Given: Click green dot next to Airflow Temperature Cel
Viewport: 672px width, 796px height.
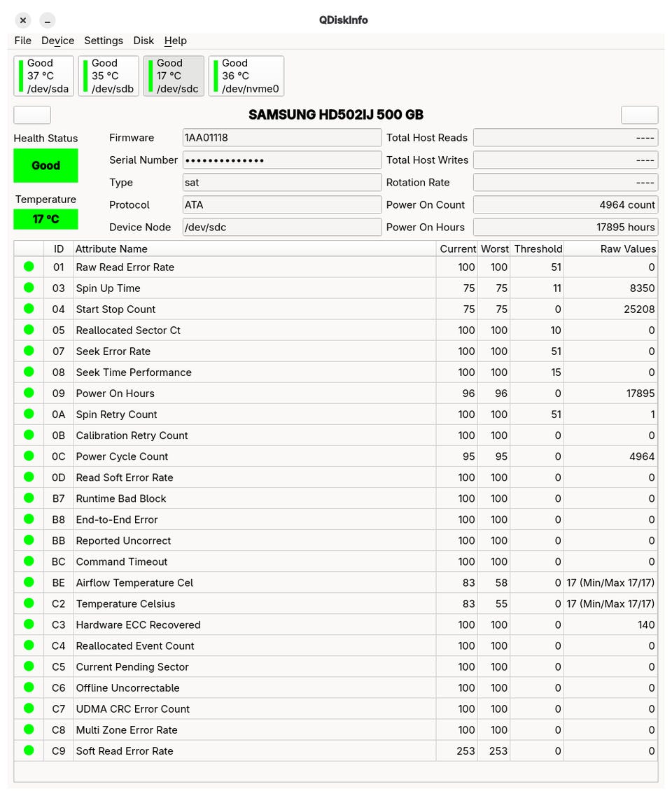Looking at the screenshot, I should (x=29, y=582).
